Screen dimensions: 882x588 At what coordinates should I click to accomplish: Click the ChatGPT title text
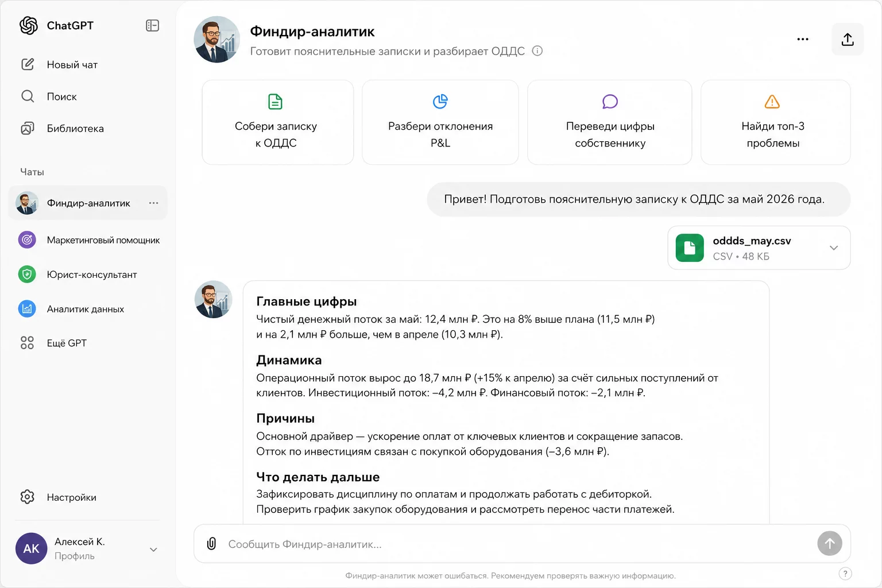point(70,25)
